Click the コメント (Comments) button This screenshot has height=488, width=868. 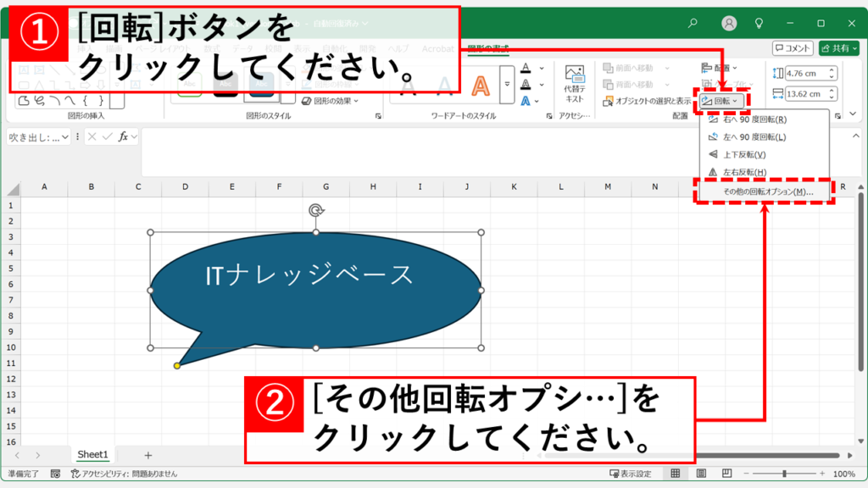click(x=793, y=48)
